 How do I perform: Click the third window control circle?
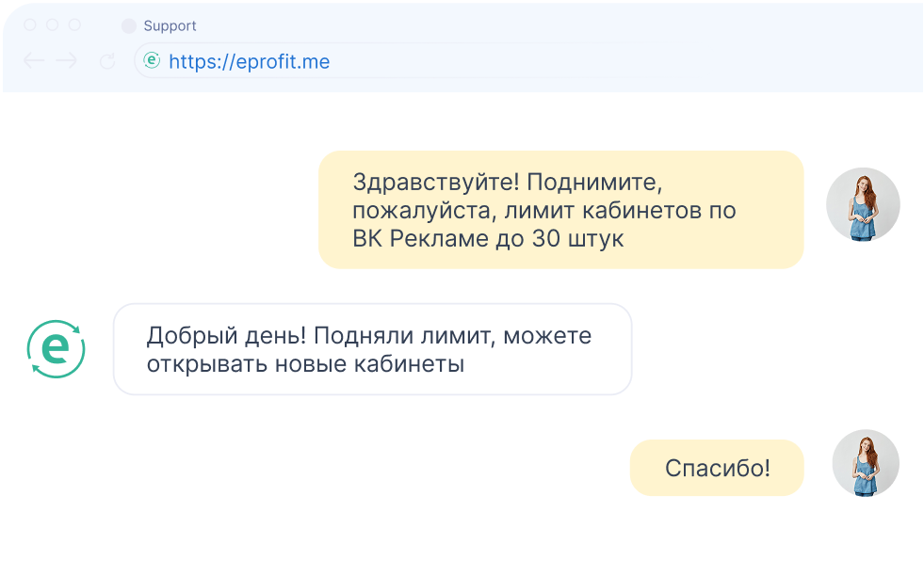pos(74,24)
